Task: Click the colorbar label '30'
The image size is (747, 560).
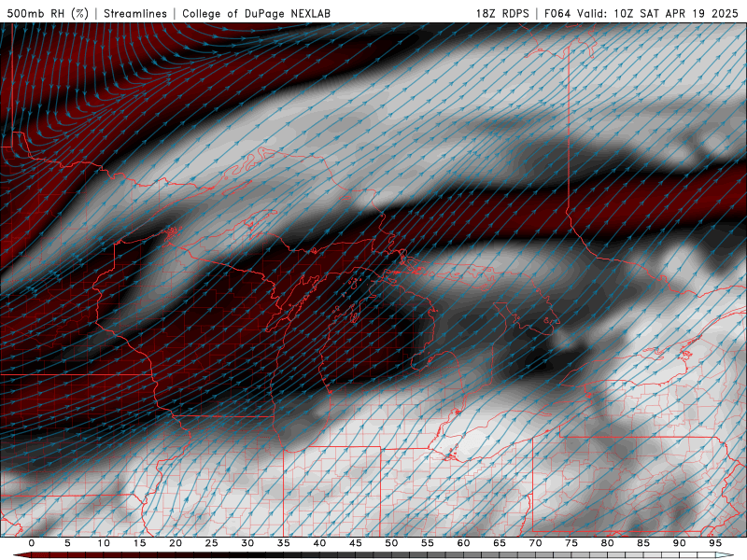Action: pyautogui.click(x=247, y=543)
